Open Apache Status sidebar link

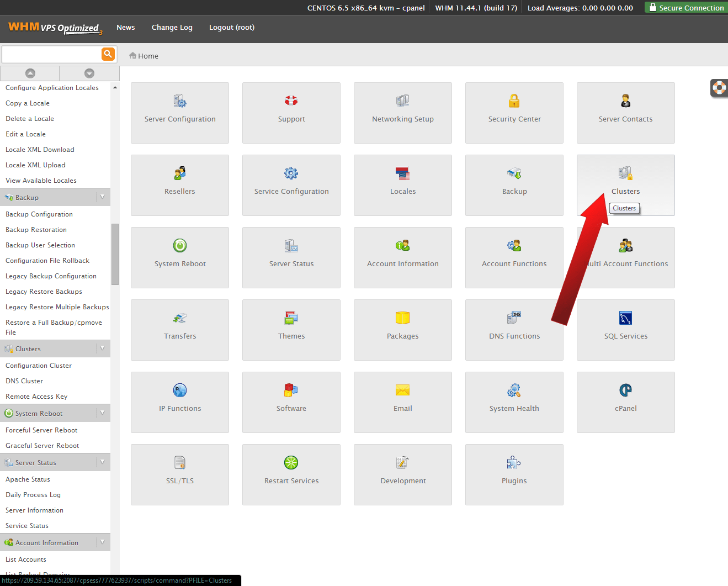coord(28,479)
